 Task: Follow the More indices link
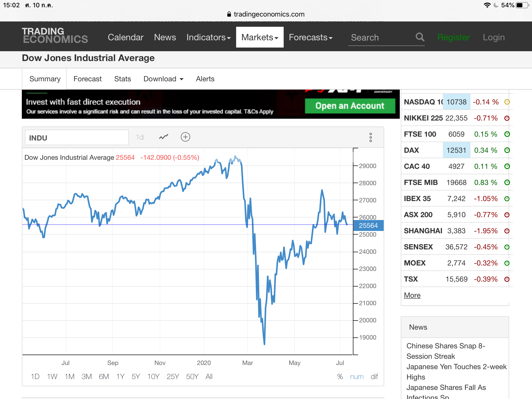pyautogui.click(x=412, y=295)
